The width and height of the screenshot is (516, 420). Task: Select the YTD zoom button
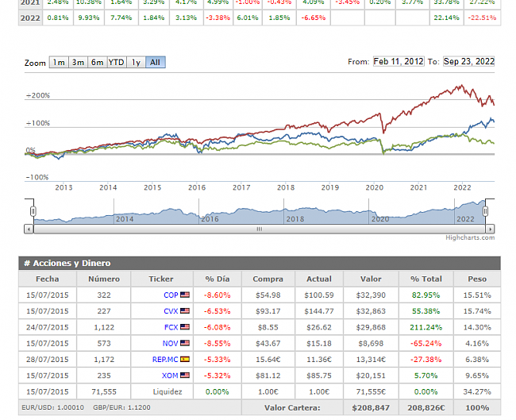click(117, 62)
